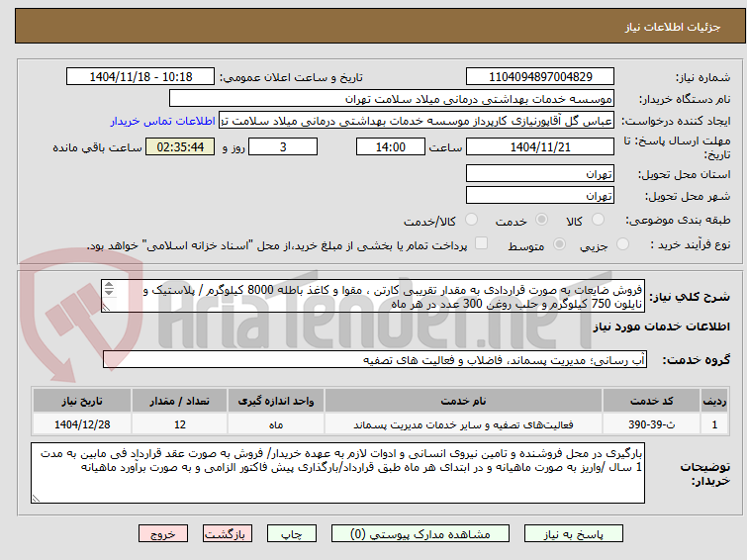
Task: Click scroll down arrow in description box
Action: click(x=109, y=292)
